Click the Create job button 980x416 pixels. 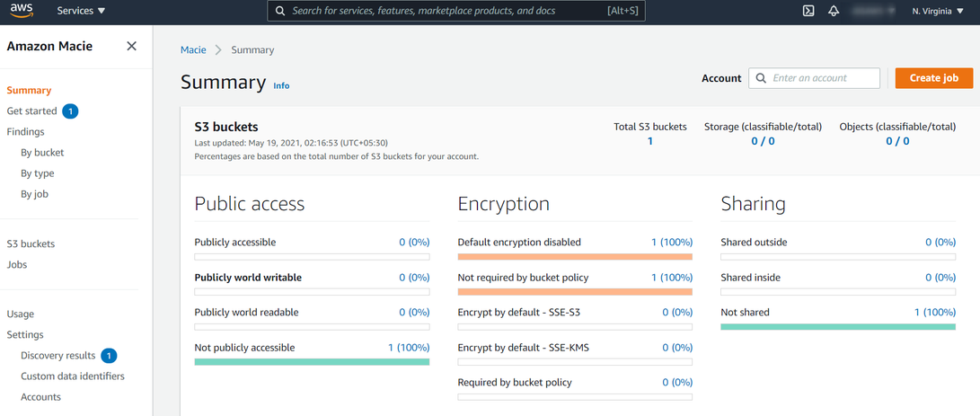click(x=934, y=78)
